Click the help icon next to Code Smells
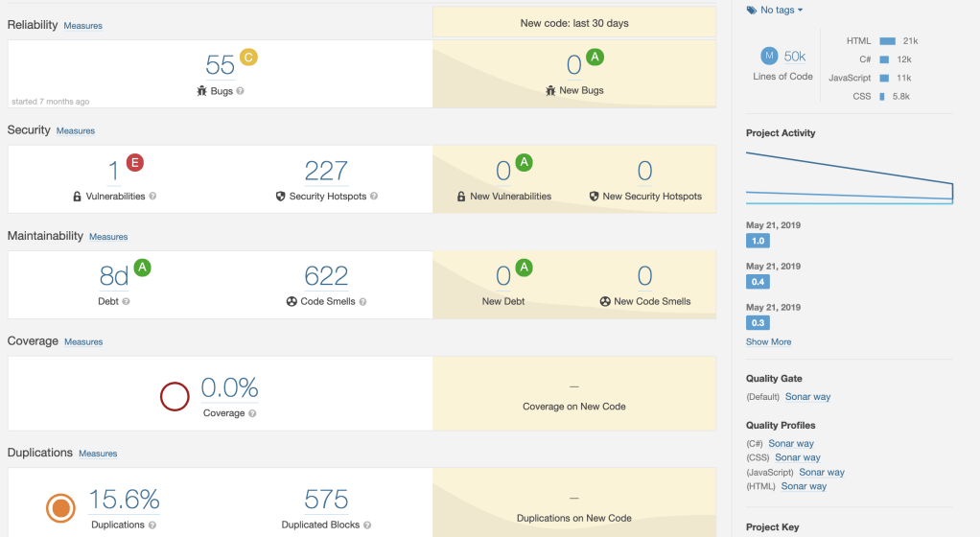This screenshot has width=980, height=537. click(364, 301)
